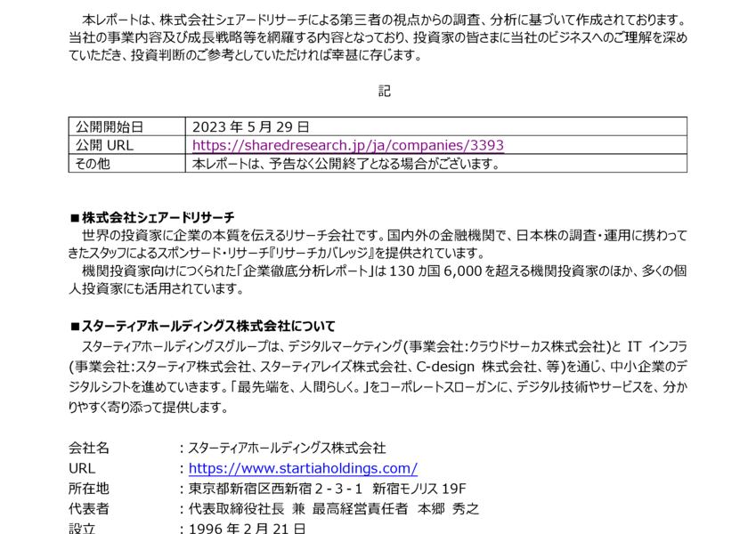Click the text 'クラウドサーカス株式会社'
Image resolution: width=756 pixels, height=534 pixels.
pyautogui.click(x=537, y=347)
